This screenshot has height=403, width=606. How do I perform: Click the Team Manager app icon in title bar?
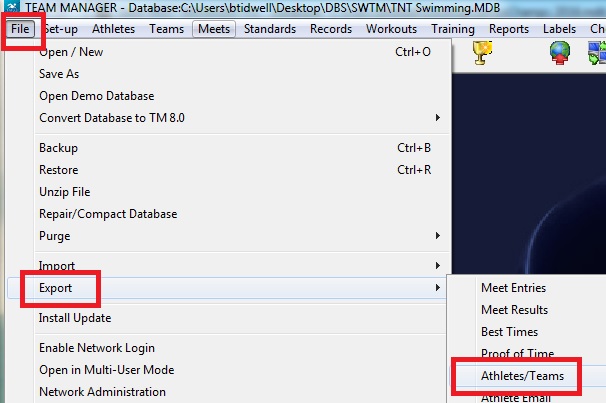click(x=12, y=7)
